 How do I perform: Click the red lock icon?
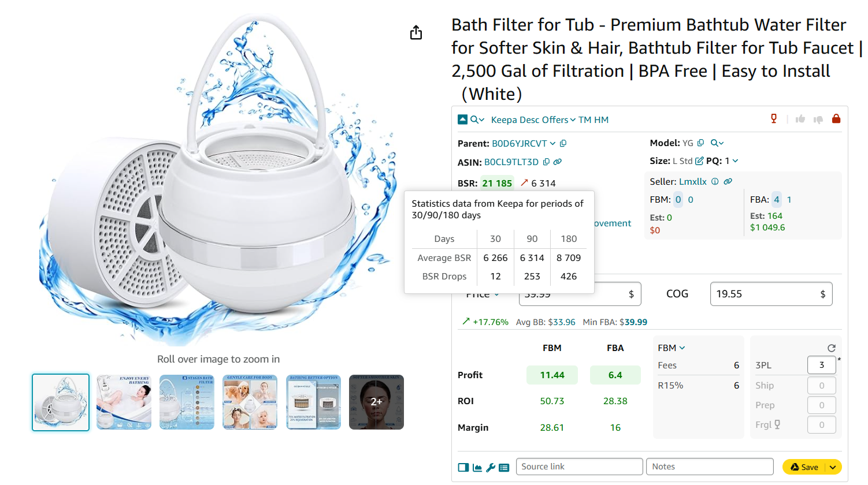(x=836, y=119)
